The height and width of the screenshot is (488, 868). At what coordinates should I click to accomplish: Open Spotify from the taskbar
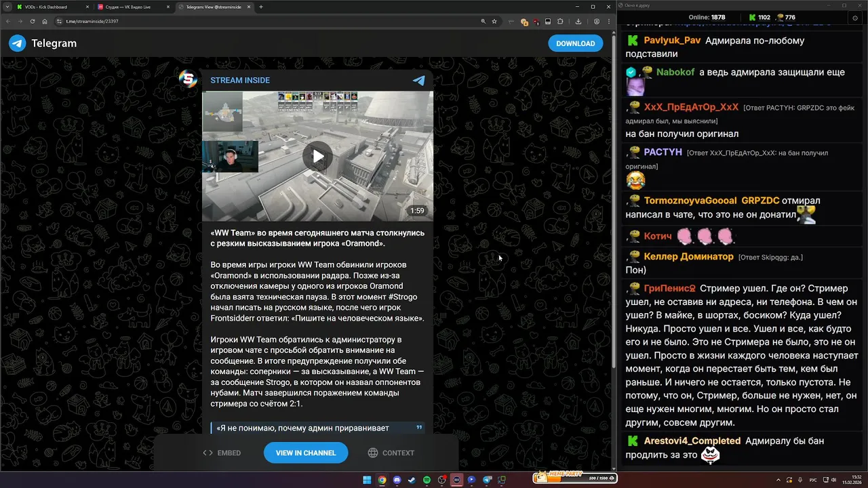427,480
